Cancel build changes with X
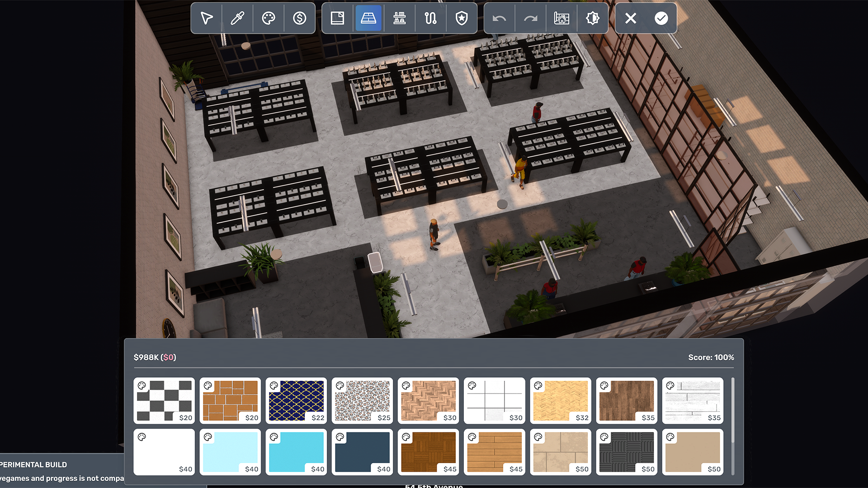This screenshot has height=488, width=868. point(630,18)
